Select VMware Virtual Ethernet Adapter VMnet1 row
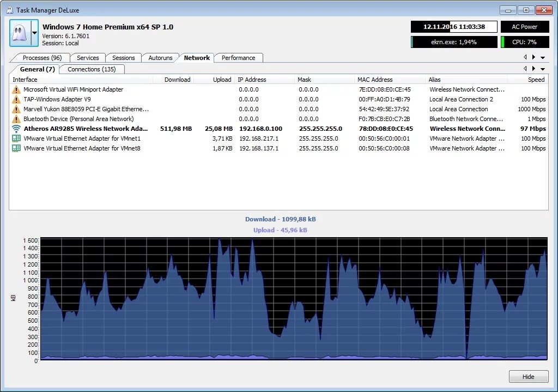The width and height of the screenshot is (558, 392). (x=278, y=138)
